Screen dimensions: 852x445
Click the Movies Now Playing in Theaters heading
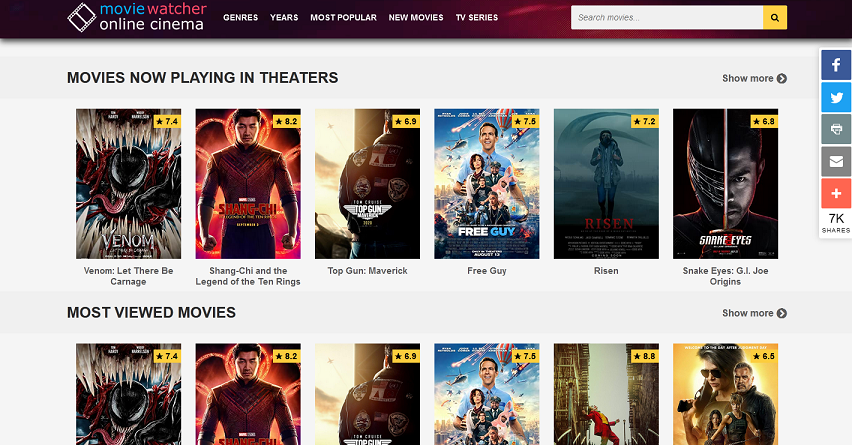[x=202, y=78]
